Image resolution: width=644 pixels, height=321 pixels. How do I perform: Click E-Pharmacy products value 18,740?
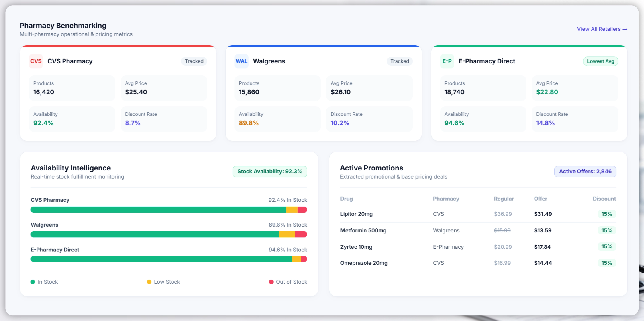coord(454,92)
